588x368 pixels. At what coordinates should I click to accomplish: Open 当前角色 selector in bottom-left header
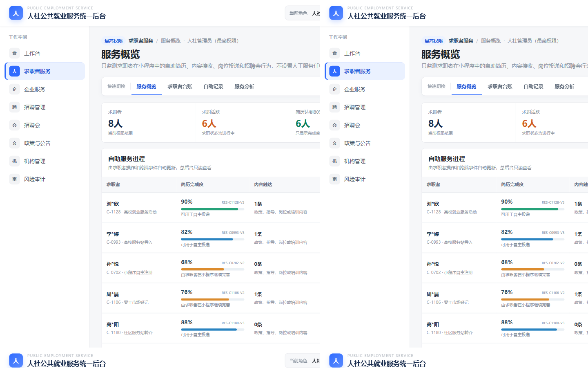tap(303, 361)
